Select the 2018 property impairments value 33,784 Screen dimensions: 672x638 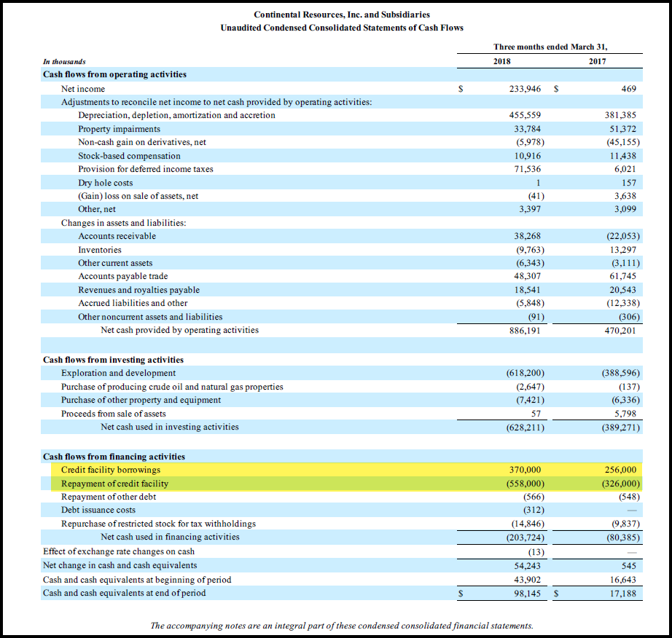pyautogui.click(x=528, y=129)
